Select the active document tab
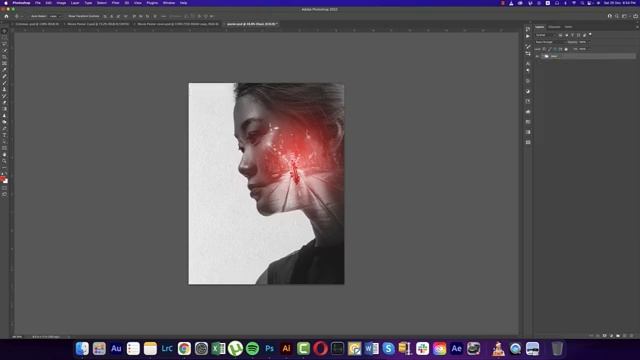This screenshot has width=640, height=360. pyautogui.click(x=251, y=24)
